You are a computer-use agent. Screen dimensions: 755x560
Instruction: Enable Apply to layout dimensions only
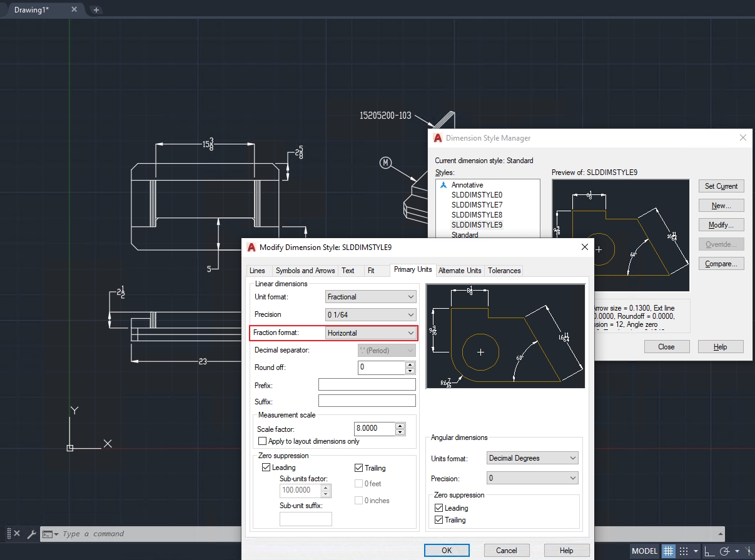click(262, 441)
